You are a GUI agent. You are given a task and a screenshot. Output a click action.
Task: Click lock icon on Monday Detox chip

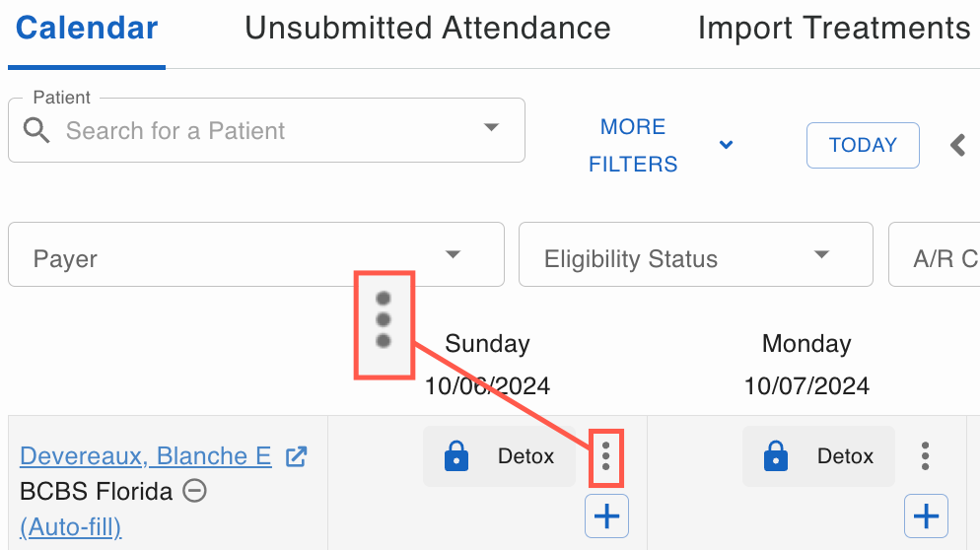point(776,455)
